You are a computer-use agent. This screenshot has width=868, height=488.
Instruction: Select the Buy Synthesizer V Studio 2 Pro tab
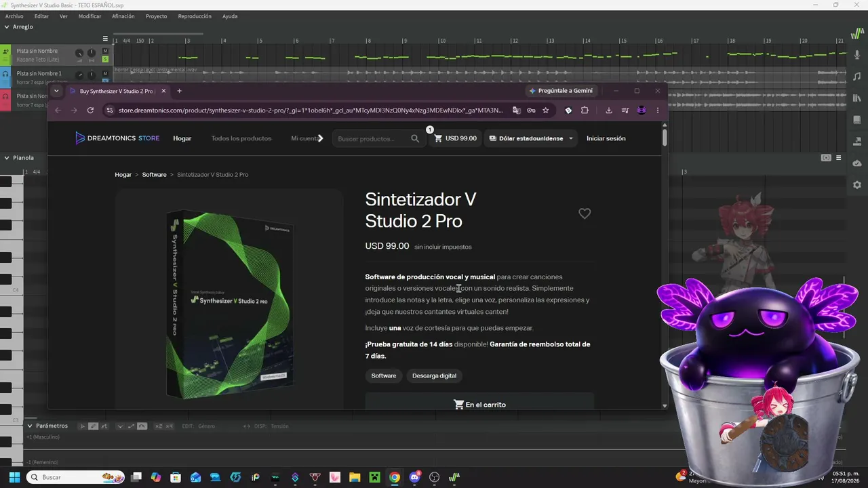click(x=115, y=91)
